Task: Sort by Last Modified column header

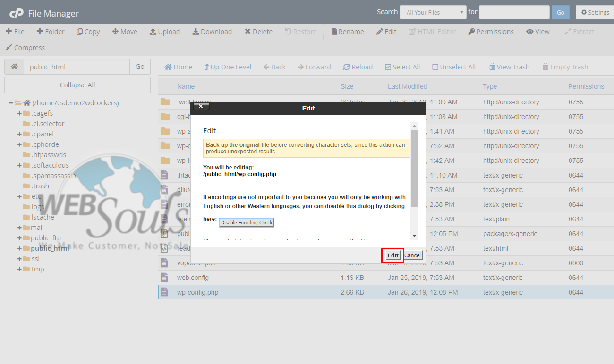Action: 408,86
